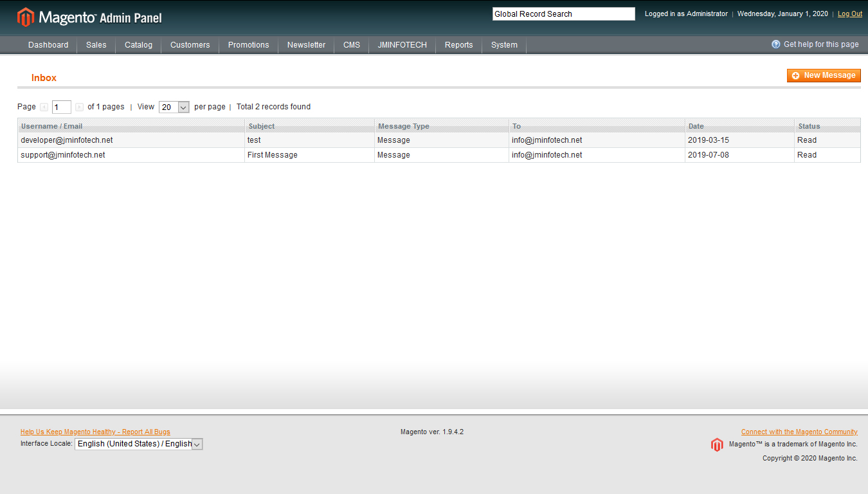The height and width of the screenshot is (494, 868).
Task: Click Message type in the test row
Action: [393, 140]
